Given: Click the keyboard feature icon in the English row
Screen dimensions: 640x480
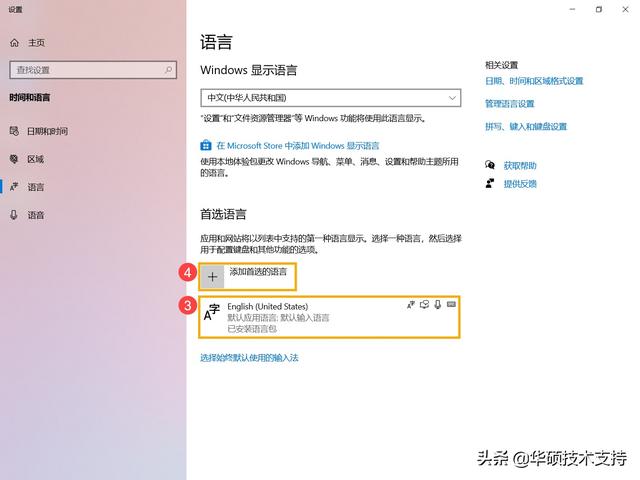Looking at the screenshot, I should tap(451, 304).
